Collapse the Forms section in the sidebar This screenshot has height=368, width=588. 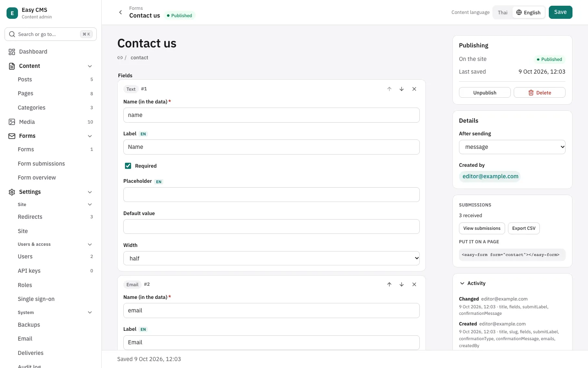point(90,136)
